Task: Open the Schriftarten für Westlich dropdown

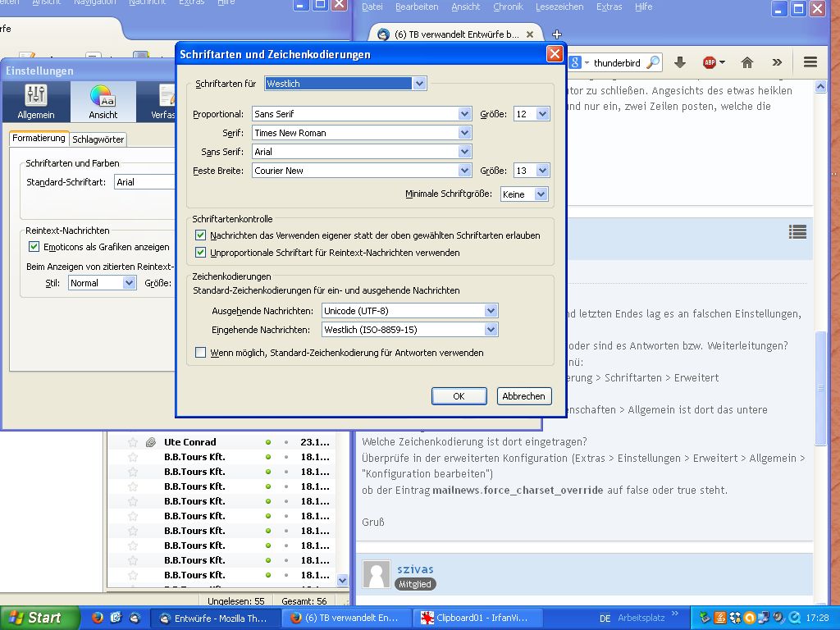Action: (345, 84)
